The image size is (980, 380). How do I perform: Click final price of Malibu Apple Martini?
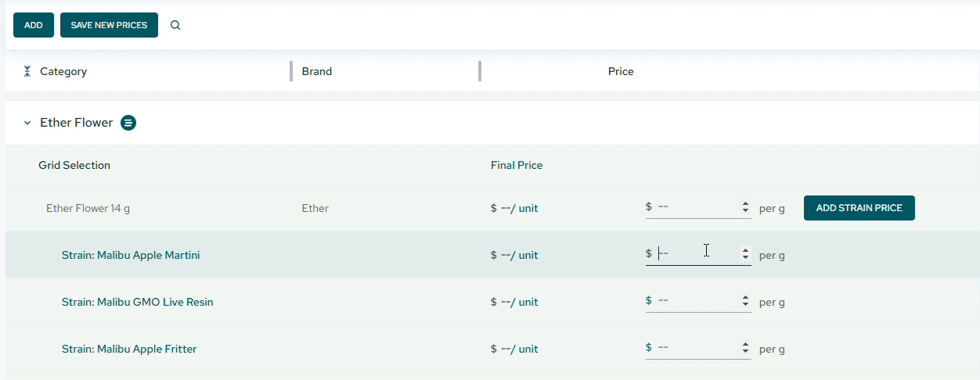click(514, 255)
